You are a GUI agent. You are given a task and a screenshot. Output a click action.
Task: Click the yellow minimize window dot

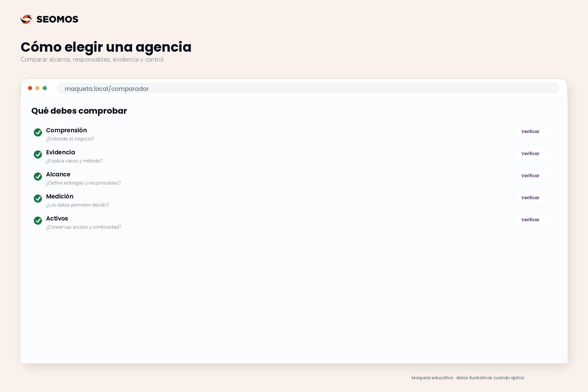(x=37, y=88)
